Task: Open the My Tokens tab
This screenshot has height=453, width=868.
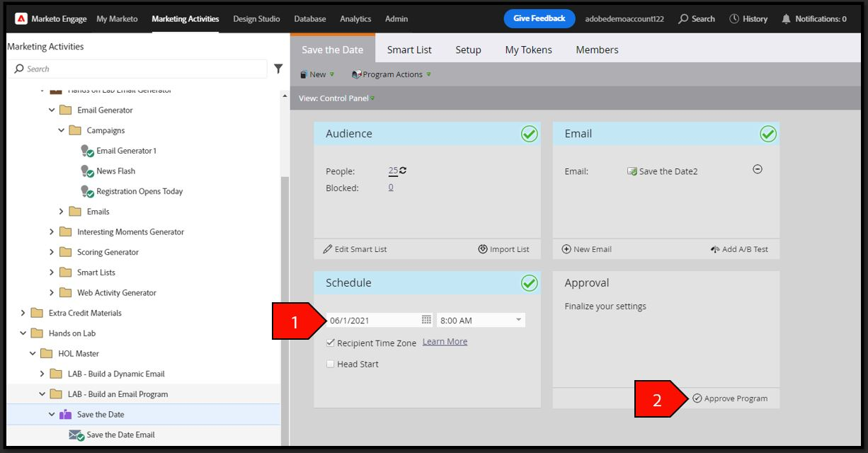Action: click(528, 50)
